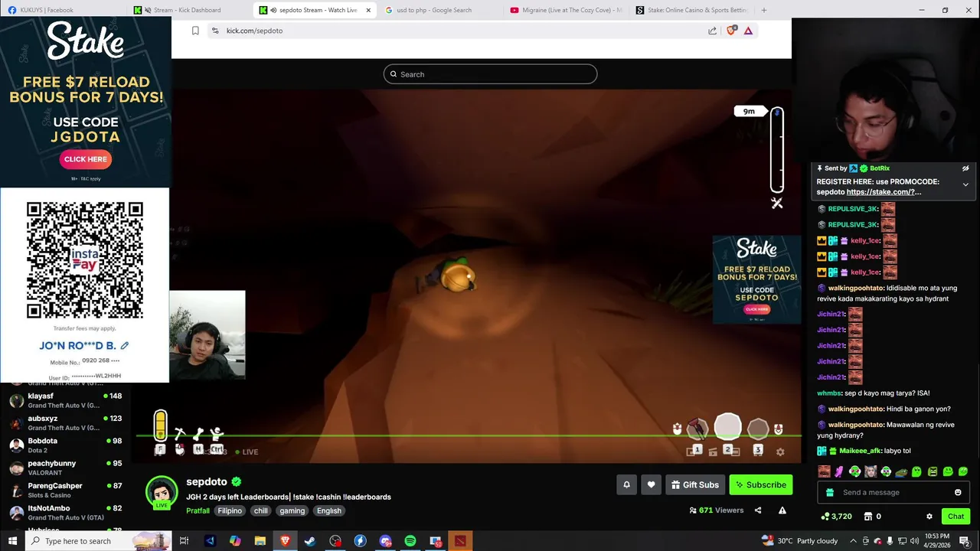Open the Gift Subs button
This screenshot has height=551, width=980.
(695, 484)
